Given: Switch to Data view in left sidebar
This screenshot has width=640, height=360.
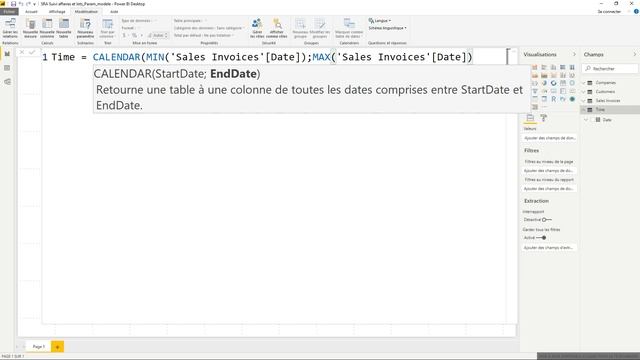Looking at the screenshot, I should click(x=7, y=68).
